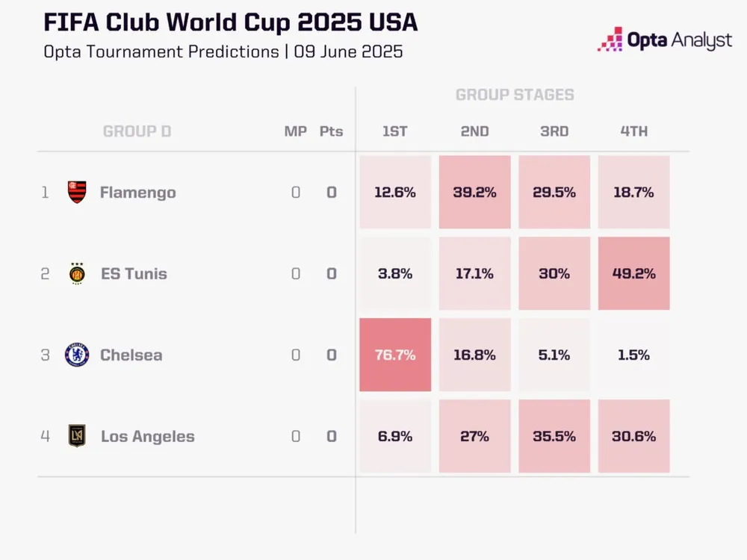Click the Flamengo club crest
This screenshot has width=747, height=560.
click(x=77, y=192)
